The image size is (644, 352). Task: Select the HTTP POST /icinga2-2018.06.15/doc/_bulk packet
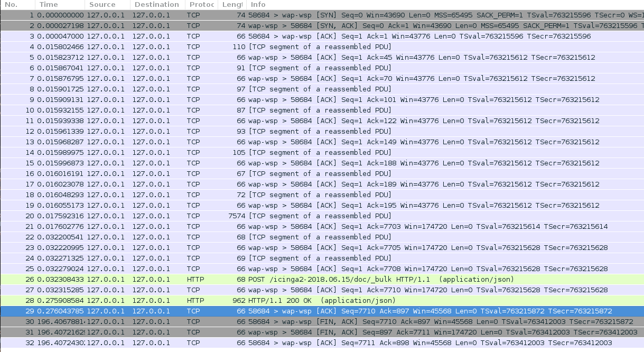(x=322, y=279)
